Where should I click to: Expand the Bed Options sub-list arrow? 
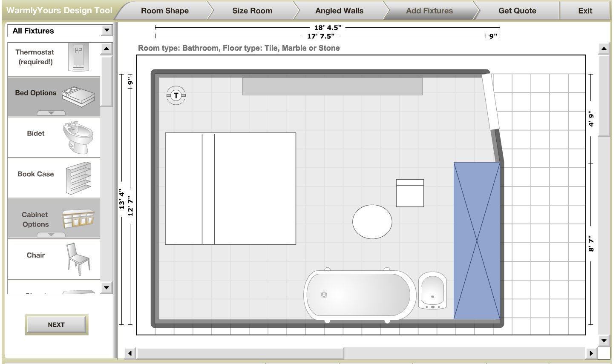point(51,113)
